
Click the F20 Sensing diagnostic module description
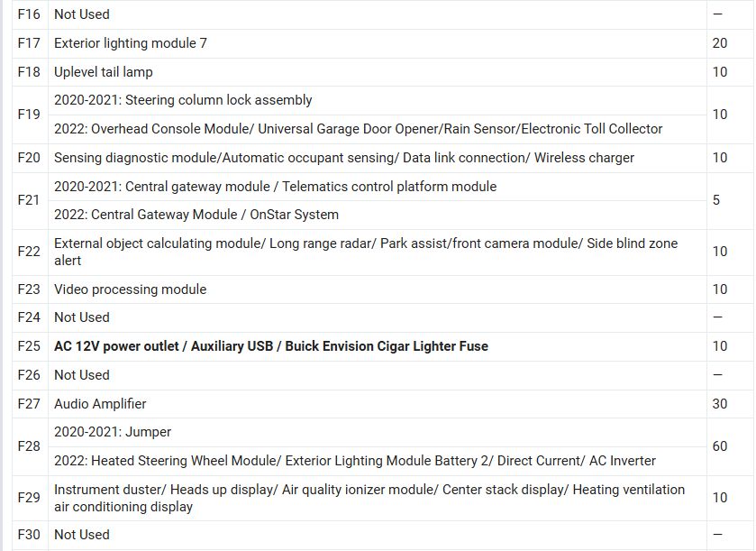343,158
